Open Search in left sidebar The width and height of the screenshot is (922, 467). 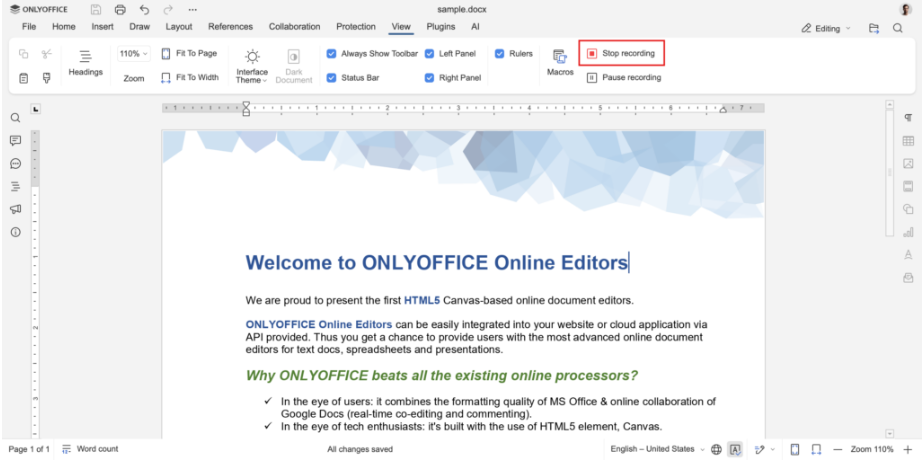pos(15,118)
